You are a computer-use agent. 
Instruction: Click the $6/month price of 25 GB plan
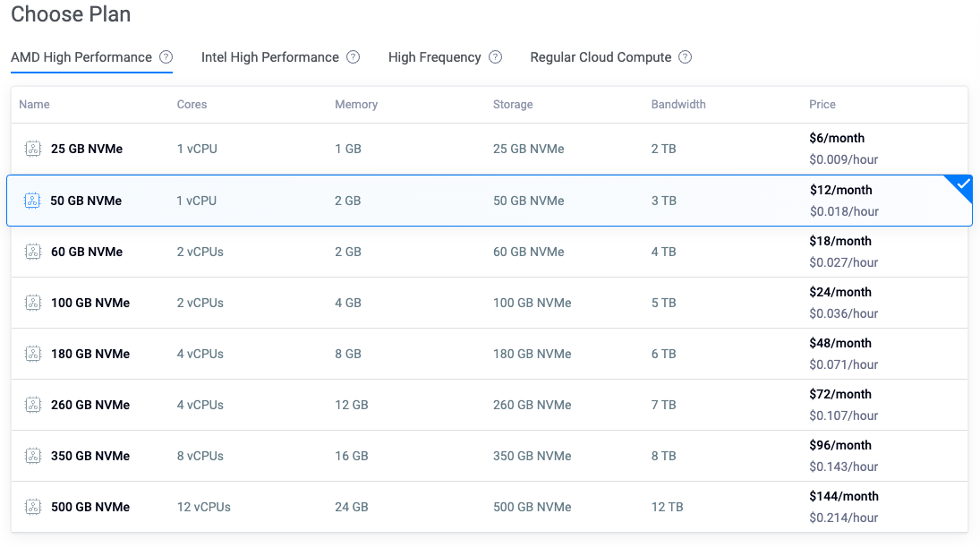[836, 139]
